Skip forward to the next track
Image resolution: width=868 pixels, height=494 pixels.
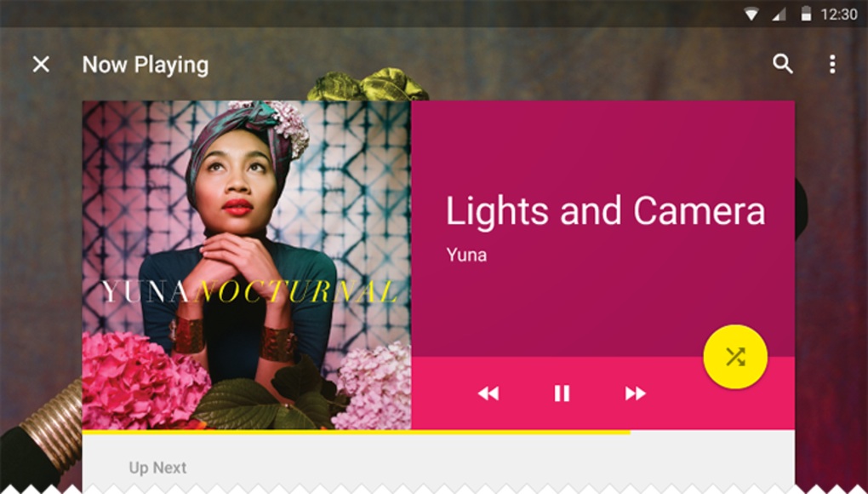[x=636, y=393]
